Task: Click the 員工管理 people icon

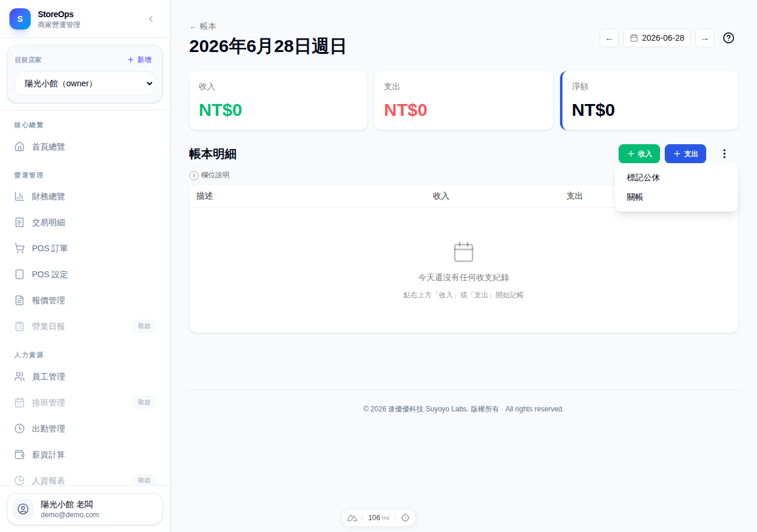Action: 20,377
